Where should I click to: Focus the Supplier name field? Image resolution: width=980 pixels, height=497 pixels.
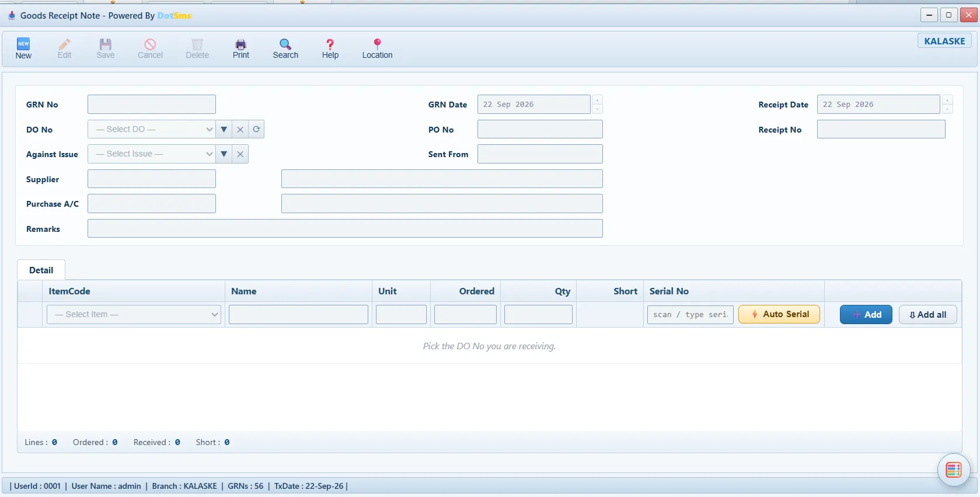(442, 179)
